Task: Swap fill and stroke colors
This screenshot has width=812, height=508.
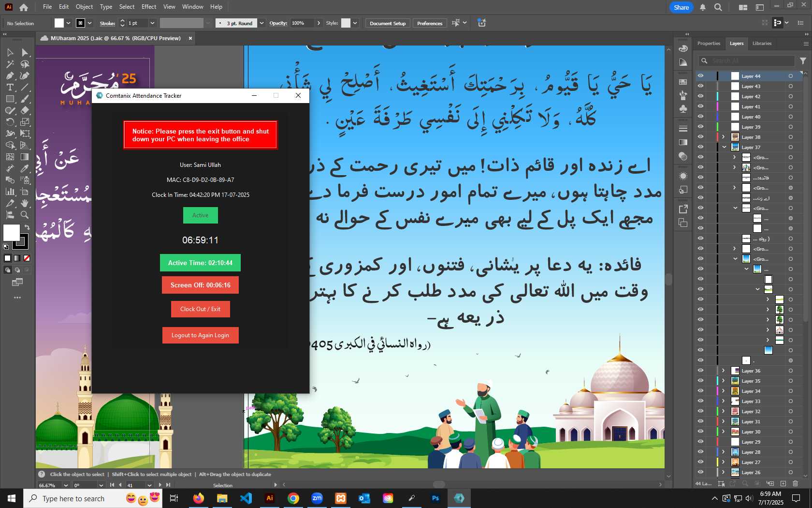Action: click(x=27, y=227)
